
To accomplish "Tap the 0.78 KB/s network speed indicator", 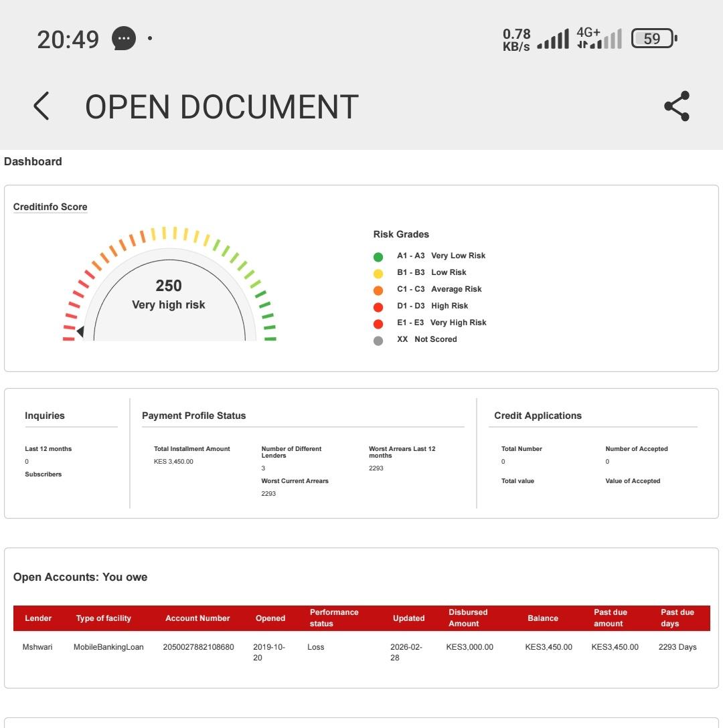I will click(516, 39).
